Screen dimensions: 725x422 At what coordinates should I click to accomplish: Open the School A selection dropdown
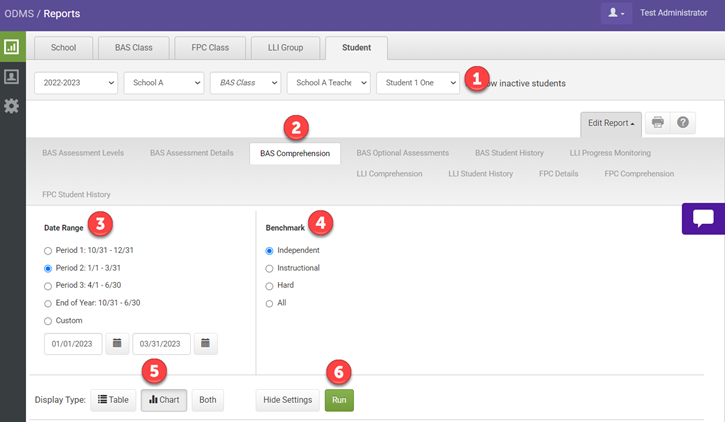click(163, 83)
